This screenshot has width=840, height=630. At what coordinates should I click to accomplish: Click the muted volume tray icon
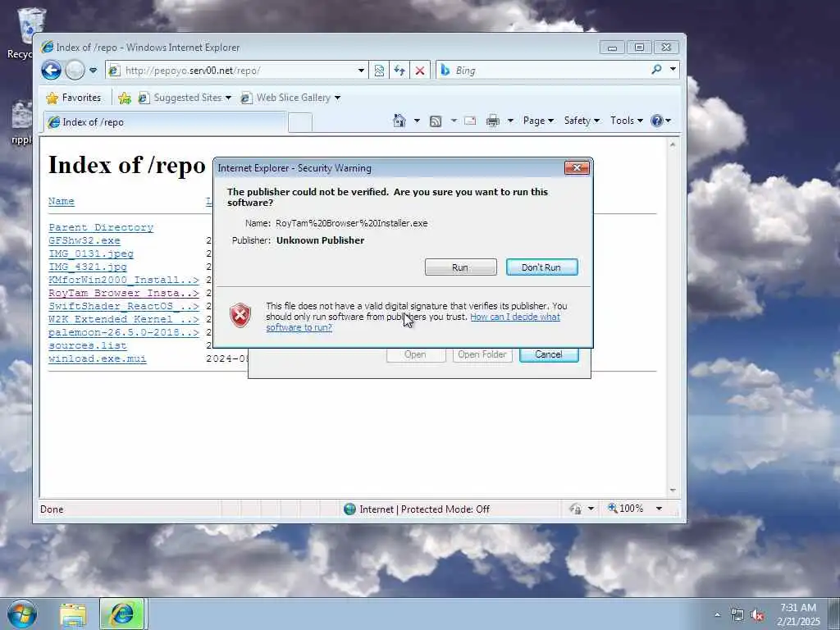tap(757, 615)
